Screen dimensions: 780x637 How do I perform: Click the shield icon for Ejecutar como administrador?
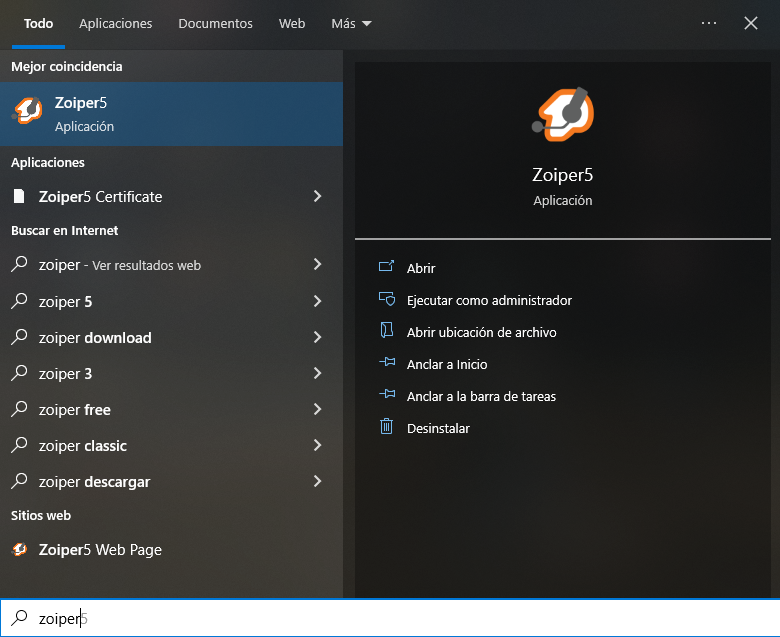click(x=387, y=299)
